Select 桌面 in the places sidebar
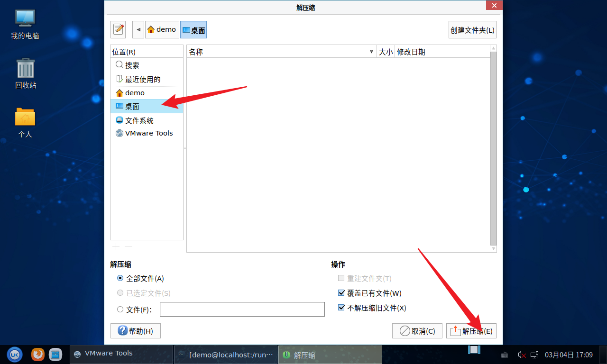 tap(147, 106)
